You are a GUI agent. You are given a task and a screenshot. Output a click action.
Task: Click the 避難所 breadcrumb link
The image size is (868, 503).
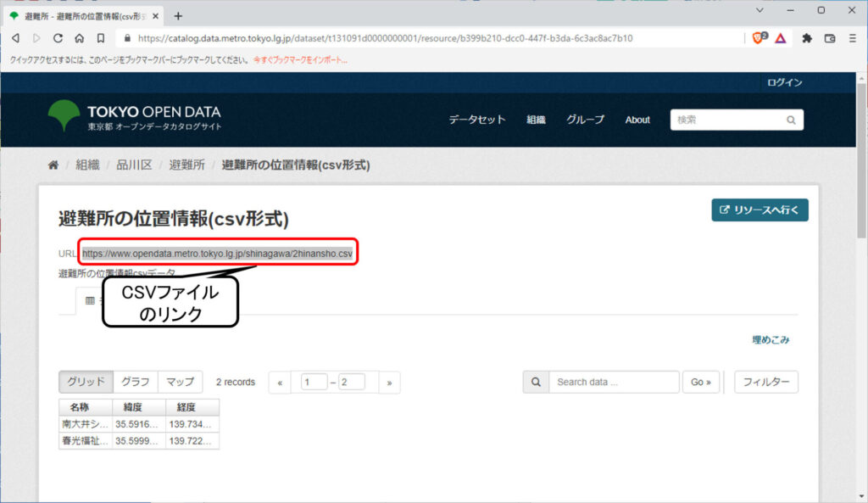pyautogui.click(x=186, y=165)
